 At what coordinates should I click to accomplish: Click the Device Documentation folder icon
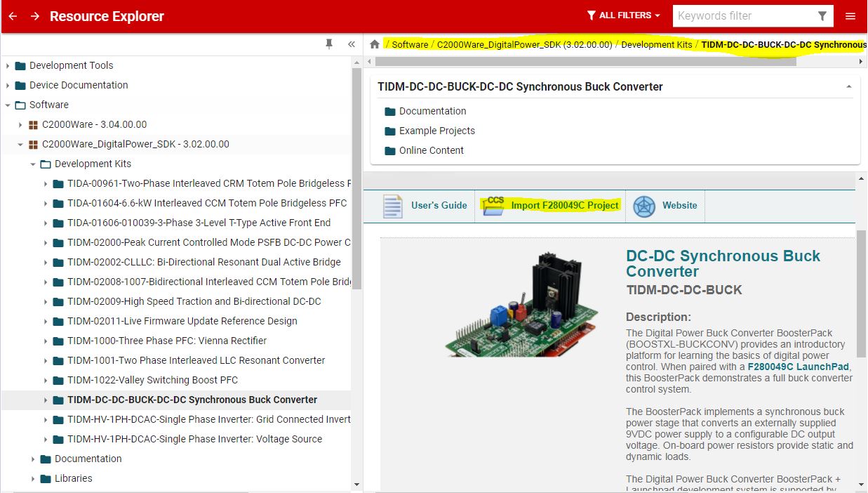(x=20, y=85)
